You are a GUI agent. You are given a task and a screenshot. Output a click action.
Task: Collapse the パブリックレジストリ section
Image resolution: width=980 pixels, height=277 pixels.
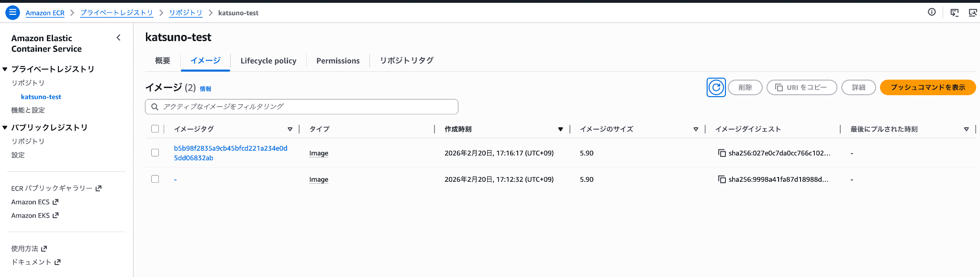click(5, 128)
